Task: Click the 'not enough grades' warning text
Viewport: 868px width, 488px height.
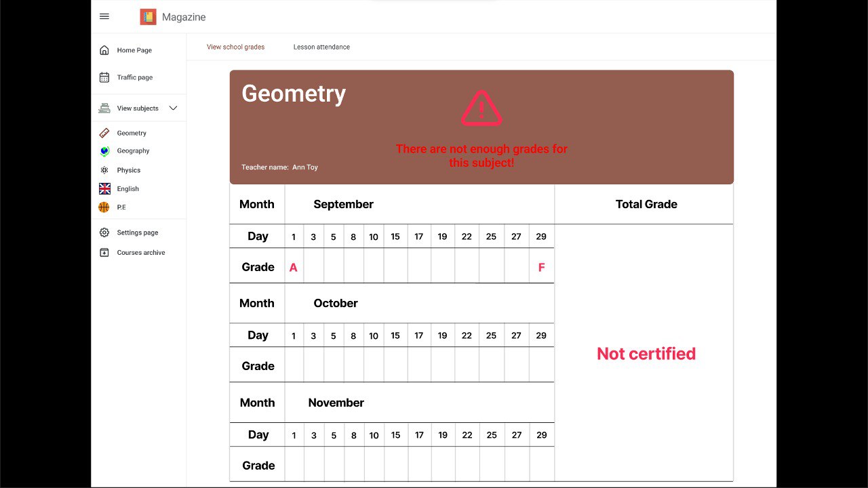Action: [481, 156]
